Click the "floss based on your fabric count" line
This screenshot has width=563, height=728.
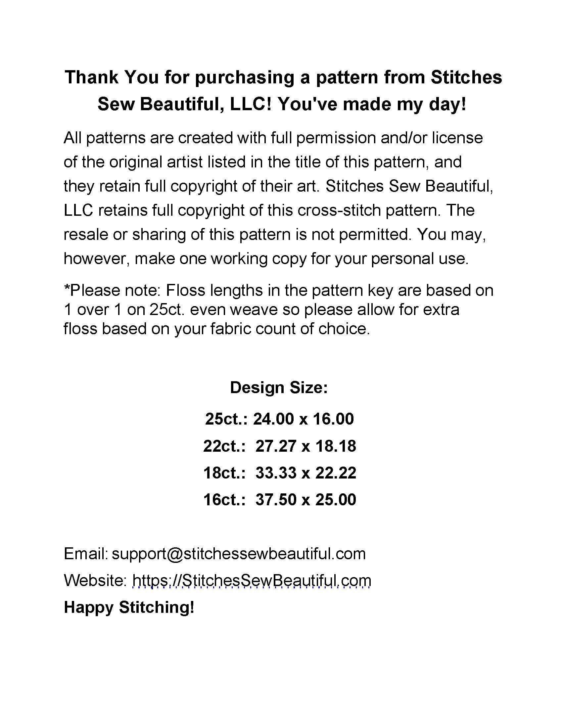pos(217,329)
